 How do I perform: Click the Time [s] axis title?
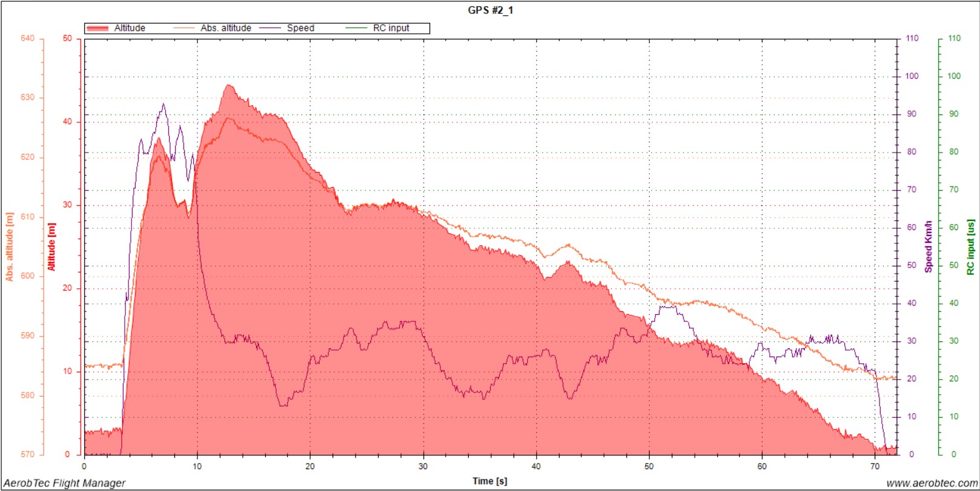coord(489,481)
